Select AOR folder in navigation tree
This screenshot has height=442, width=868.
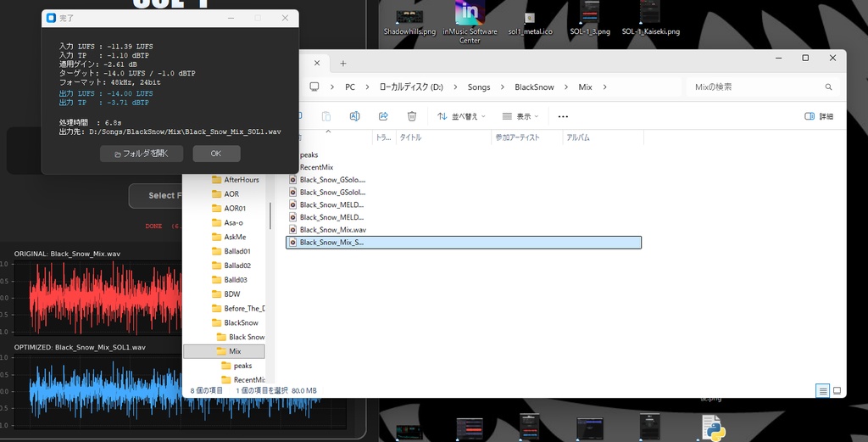225,194
